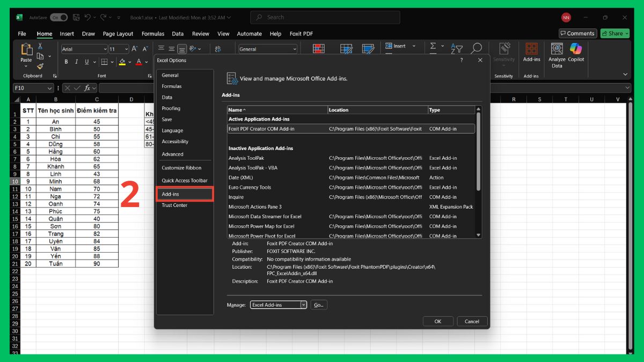The image size is (644, 362).
Task: Apply bold with the B icon
Action: coord(67,62)
